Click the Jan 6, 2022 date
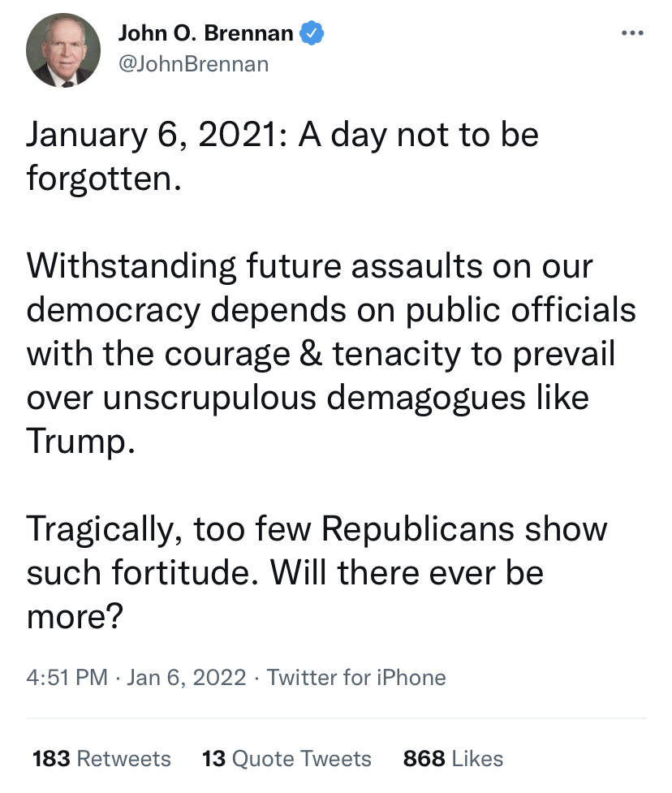This screenshot has width=672, height=793. coord(186,677)
